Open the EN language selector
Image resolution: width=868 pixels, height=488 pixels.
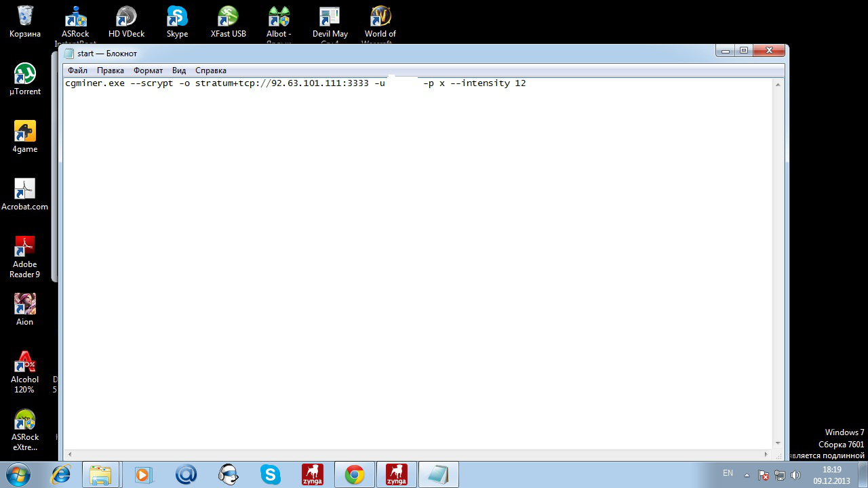[x=728, y=473]
